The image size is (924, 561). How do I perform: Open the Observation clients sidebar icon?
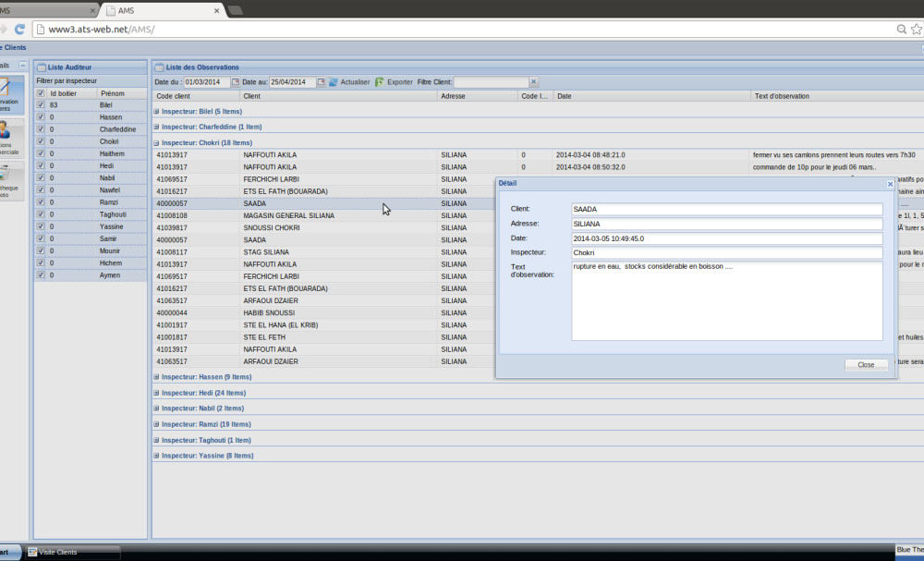coord(8,92)
